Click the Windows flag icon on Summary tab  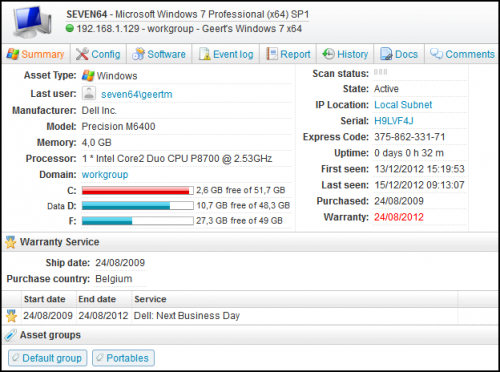pyautogui.click(x=13, y=54)
